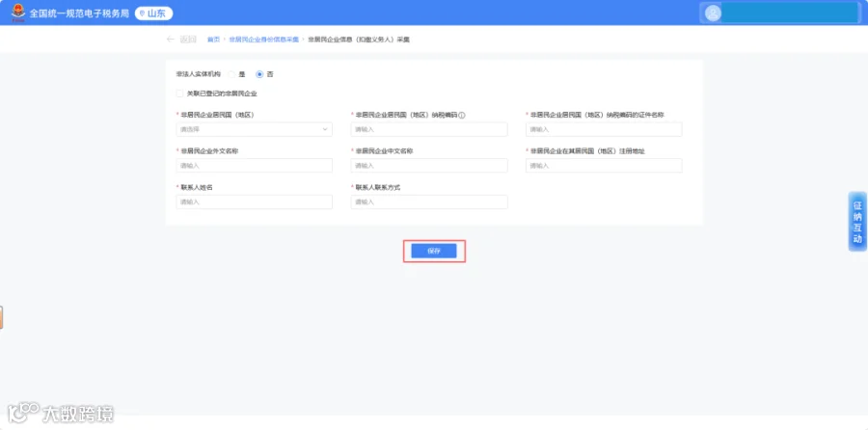The image size is (868, 430).
Task: Open the 首页 breadcrumb link
Action: 213,40
